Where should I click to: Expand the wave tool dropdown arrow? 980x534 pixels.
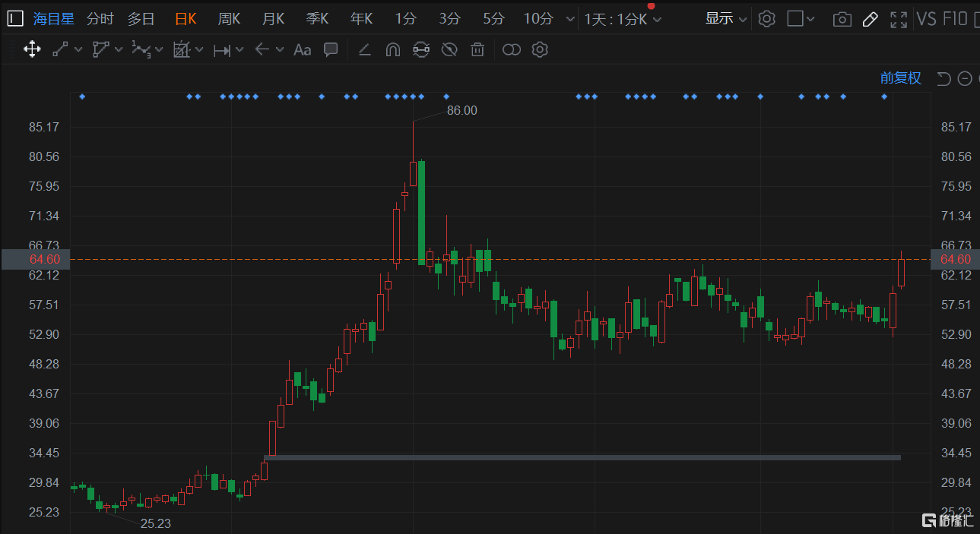coord(159,50)
